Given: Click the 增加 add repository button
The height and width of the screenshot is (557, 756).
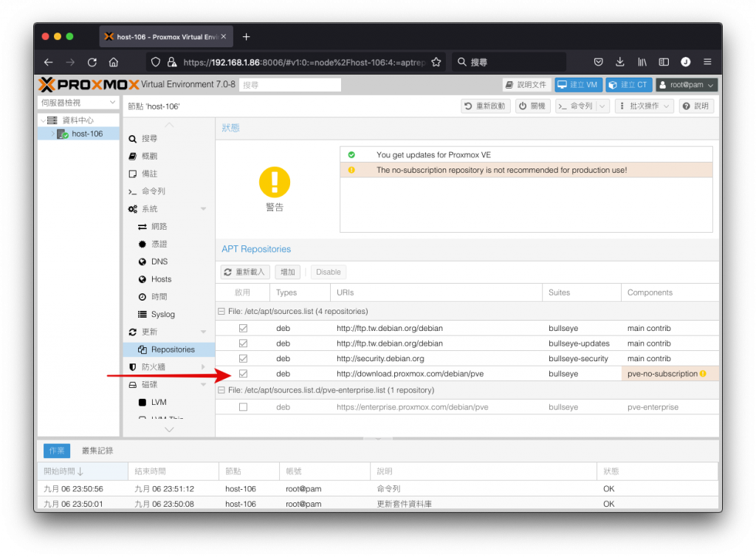Looking at the screenshot, I should [288, 272].
